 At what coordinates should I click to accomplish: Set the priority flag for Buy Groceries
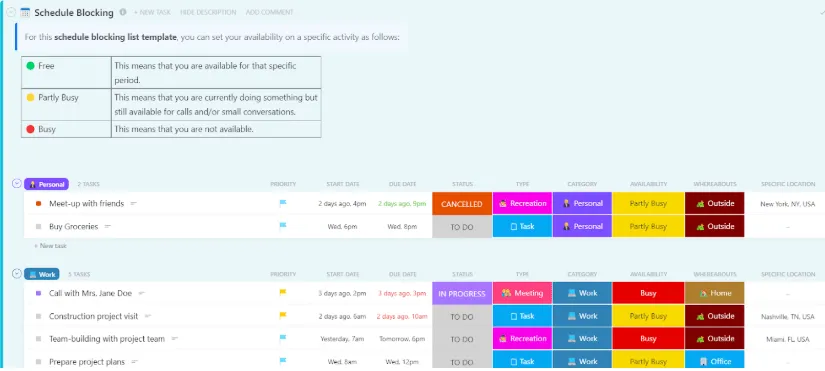pyautogui.click(x=283, y=226)
